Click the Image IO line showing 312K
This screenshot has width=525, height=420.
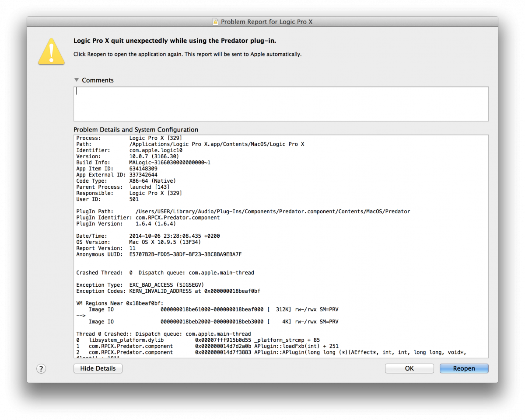coord(213,309)
